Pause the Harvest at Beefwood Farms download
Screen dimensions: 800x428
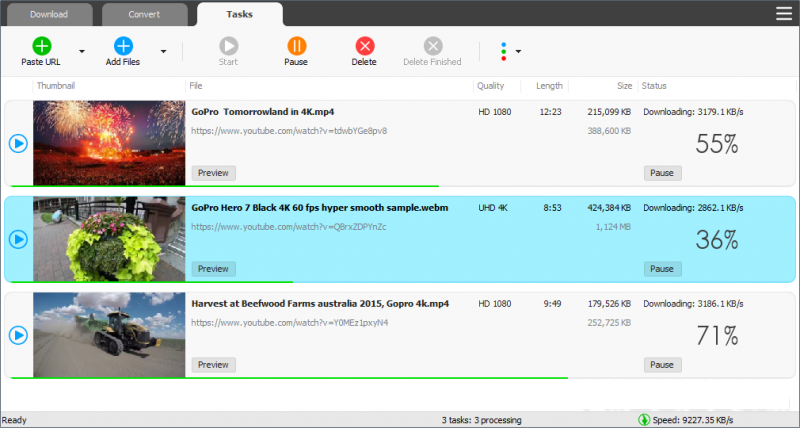tap(661, 365)
